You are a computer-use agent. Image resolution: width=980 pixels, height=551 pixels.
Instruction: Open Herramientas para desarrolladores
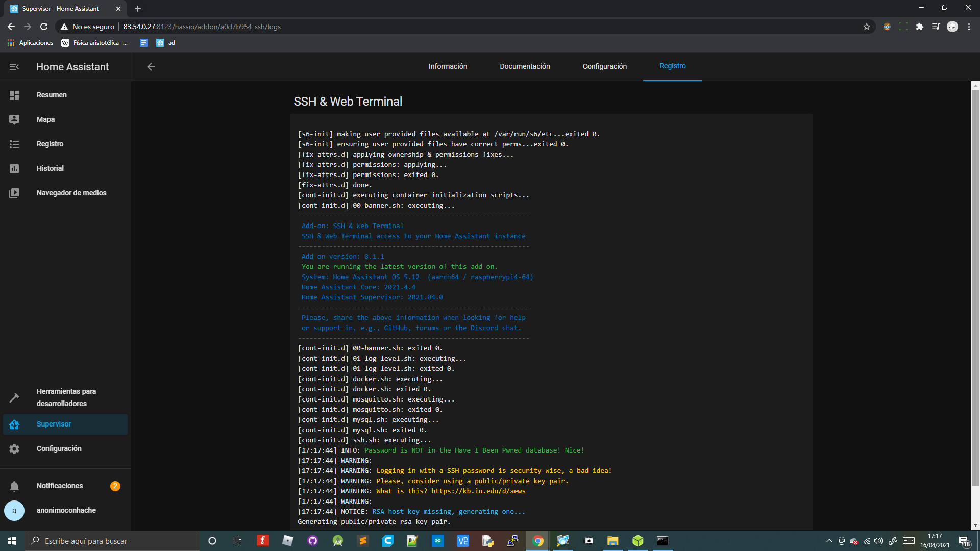[66, 397]
